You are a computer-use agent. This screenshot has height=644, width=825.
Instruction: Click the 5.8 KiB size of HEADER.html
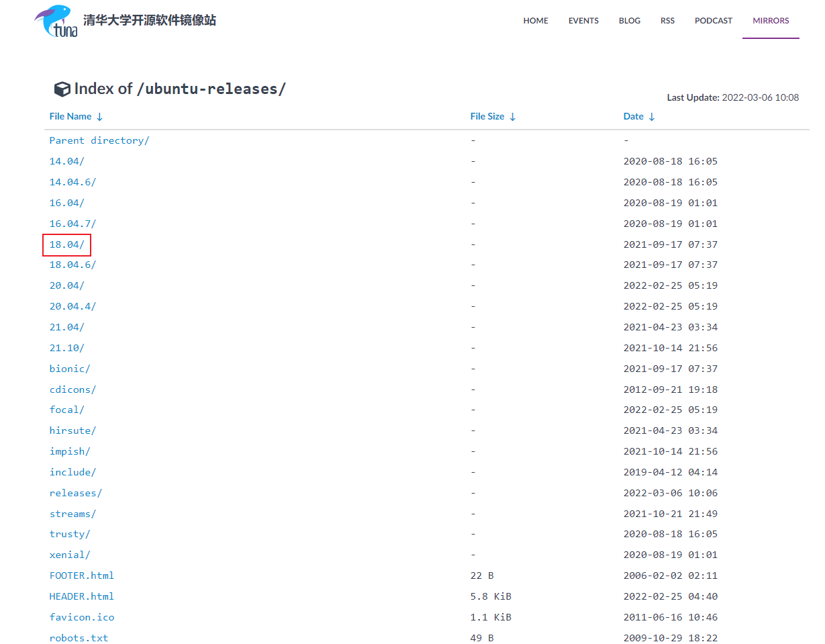491,596
